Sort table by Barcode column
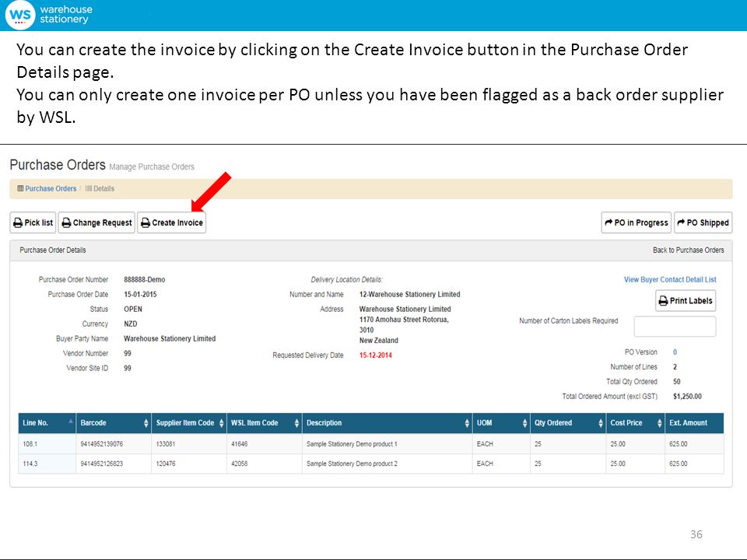Viewport: 747px width, 560px height. (x=114, y=423)
